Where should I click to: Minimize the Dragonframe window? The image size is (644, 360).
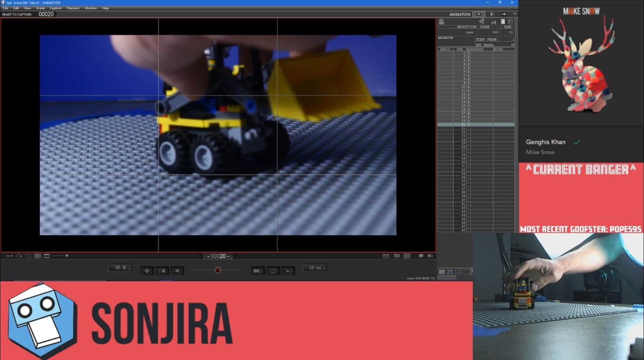point(488,3)
